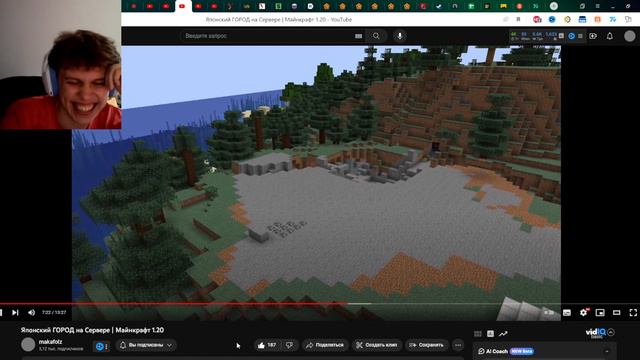The image size is (640, 360).
Task: Click the Сохранить button
Action: (427, 345)
